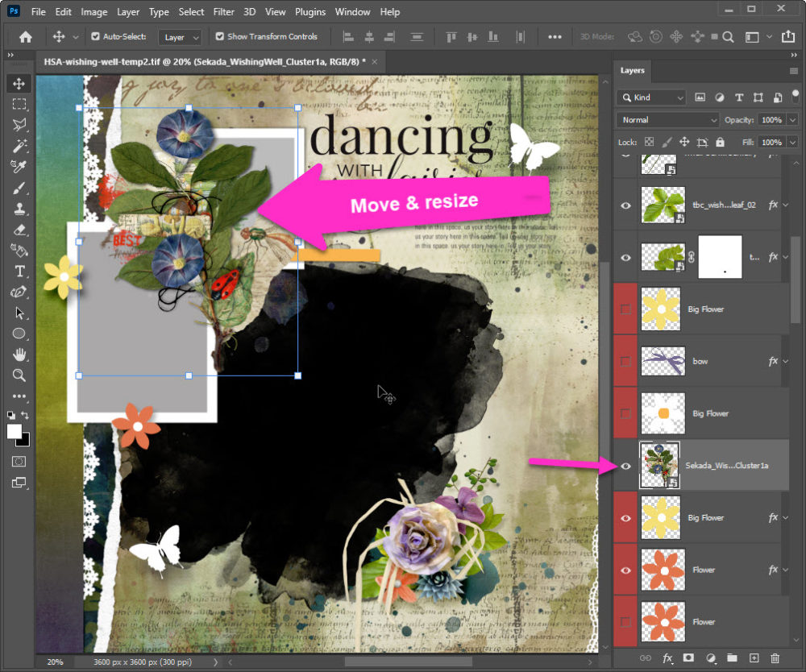806x672 pixels.
Task: Add a layer mask from Layers panel
Action: pyautogui.click(x=688, y=658)
